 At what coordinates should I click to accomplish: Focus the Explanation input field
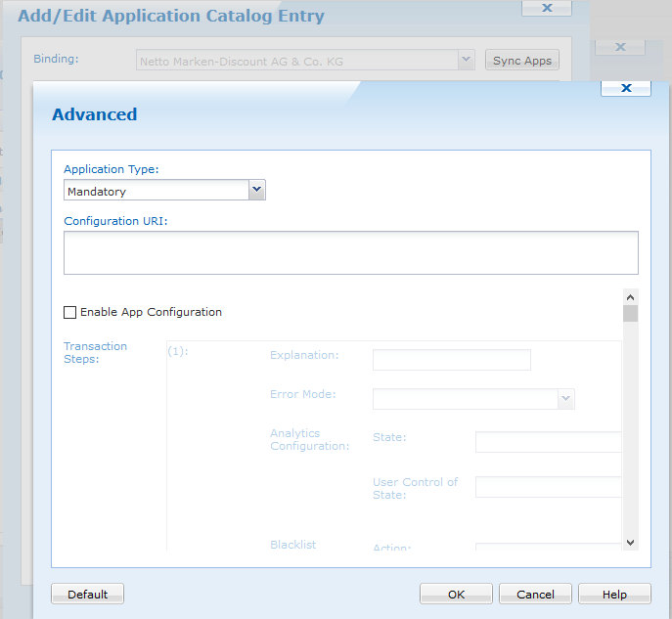tap(451, 360)
